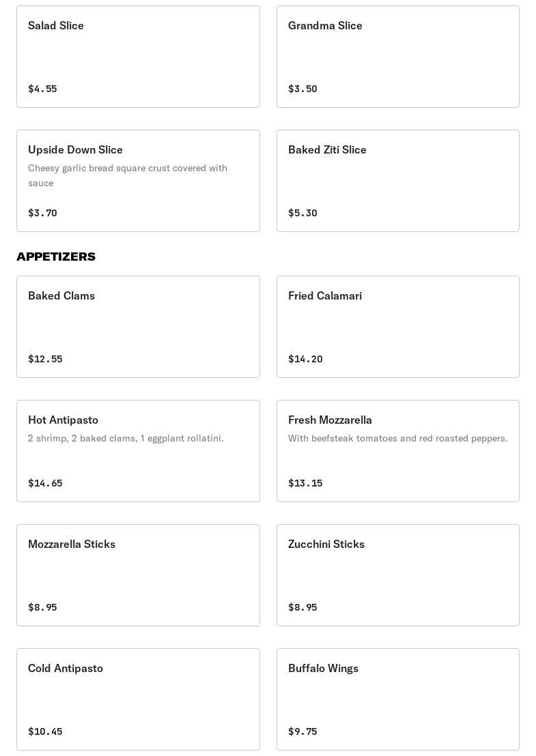Click the $14.20 Fried Calamari price
This screenshot has width=536, height=756.
click(305, 359)
